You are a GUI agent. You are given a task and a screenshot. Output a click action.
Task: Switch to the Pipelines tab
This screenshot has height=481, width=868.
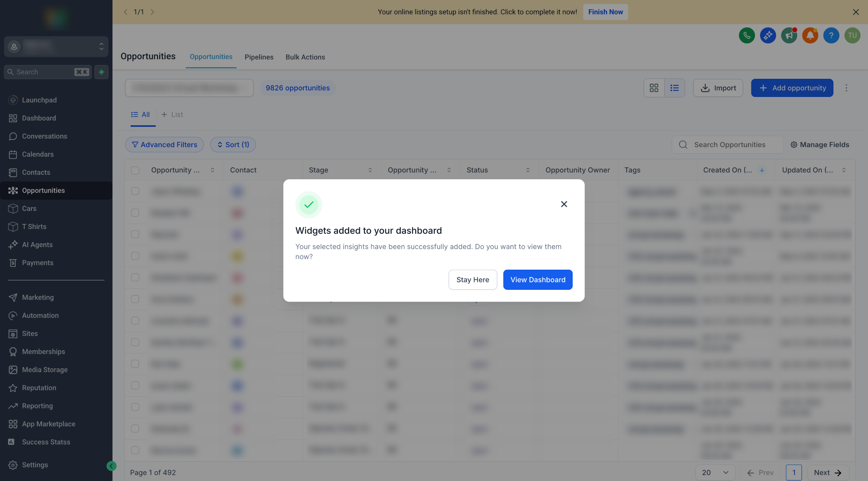click(x=259, y=57)
